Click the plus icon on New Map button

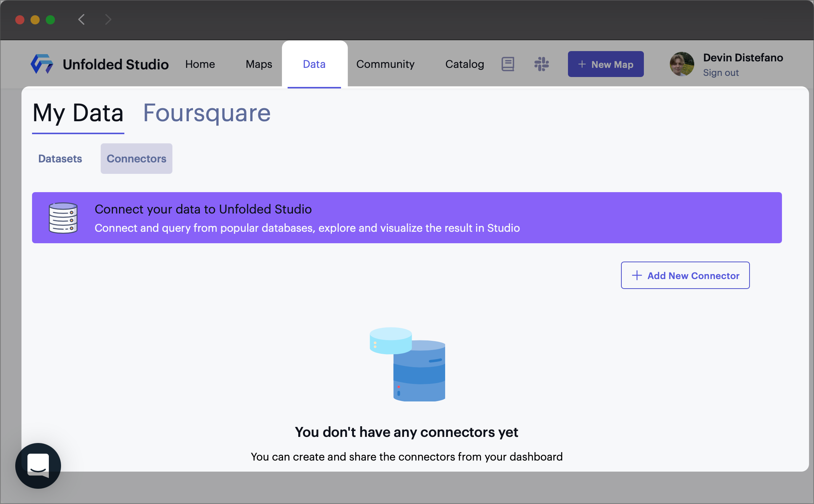click(x=581, y=64)
